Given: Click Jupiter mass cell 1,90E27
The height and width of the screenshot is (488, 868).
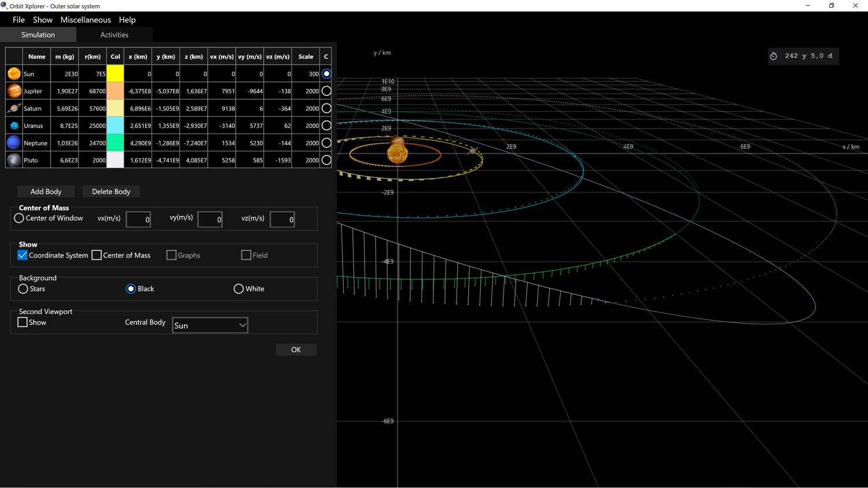Looking at the screenshot, I should 65,91.
